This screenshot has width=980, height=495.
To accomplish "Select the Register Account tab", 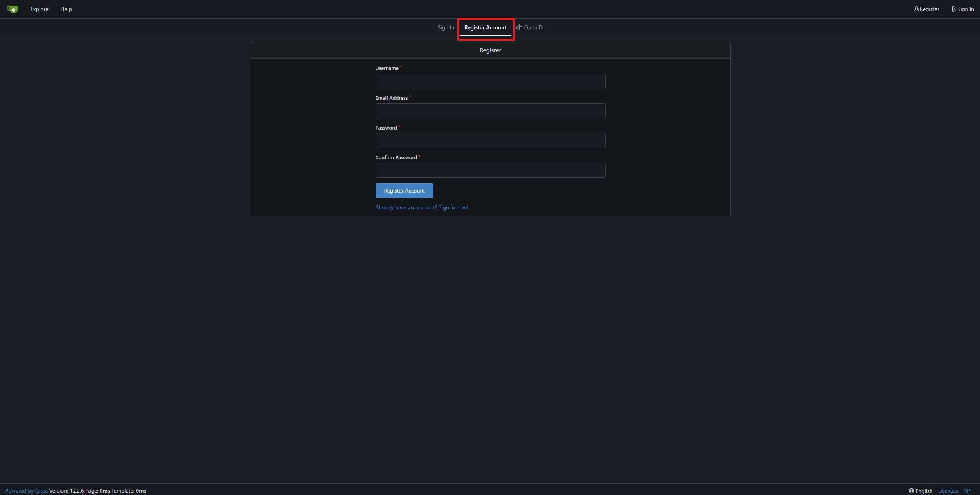I will pyautogui.click(x=485, y=27).
